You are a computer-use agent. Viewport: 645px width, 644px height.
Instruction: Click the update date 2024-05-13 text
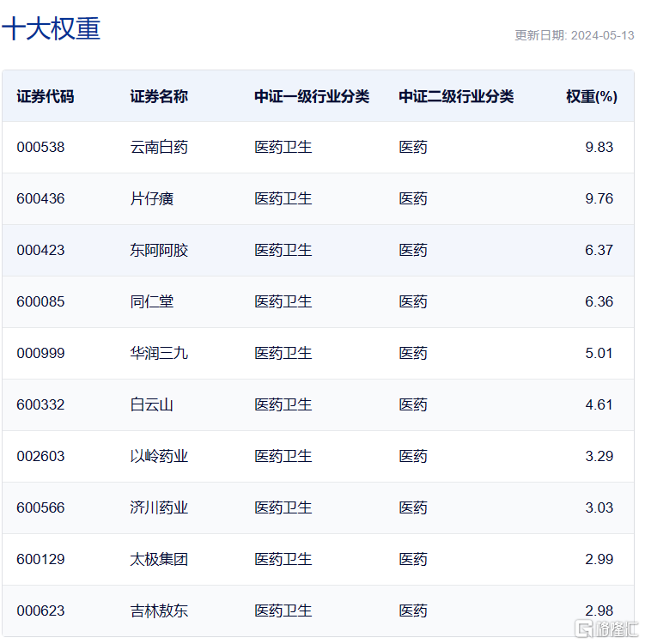[603, 35]
